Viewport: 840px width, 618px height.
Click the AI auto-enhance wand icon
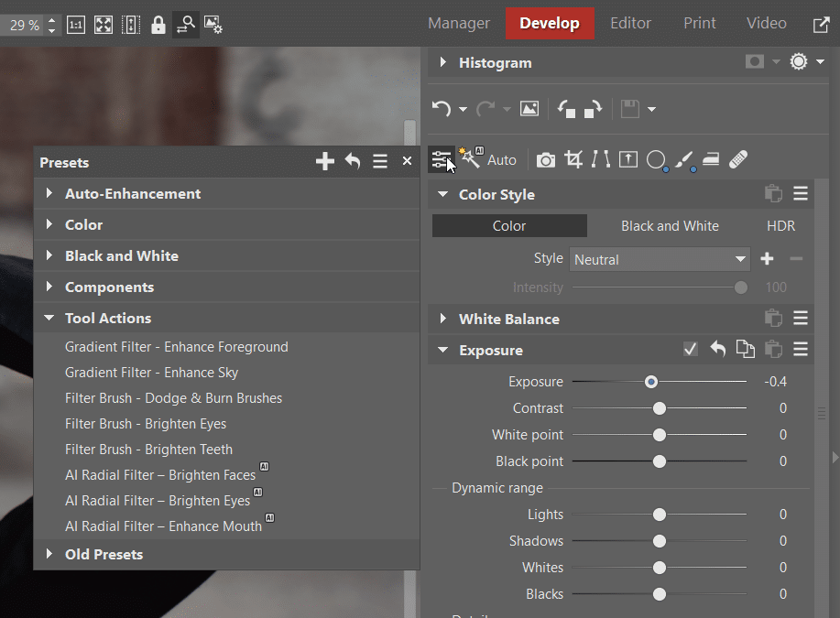coord(469,157)
